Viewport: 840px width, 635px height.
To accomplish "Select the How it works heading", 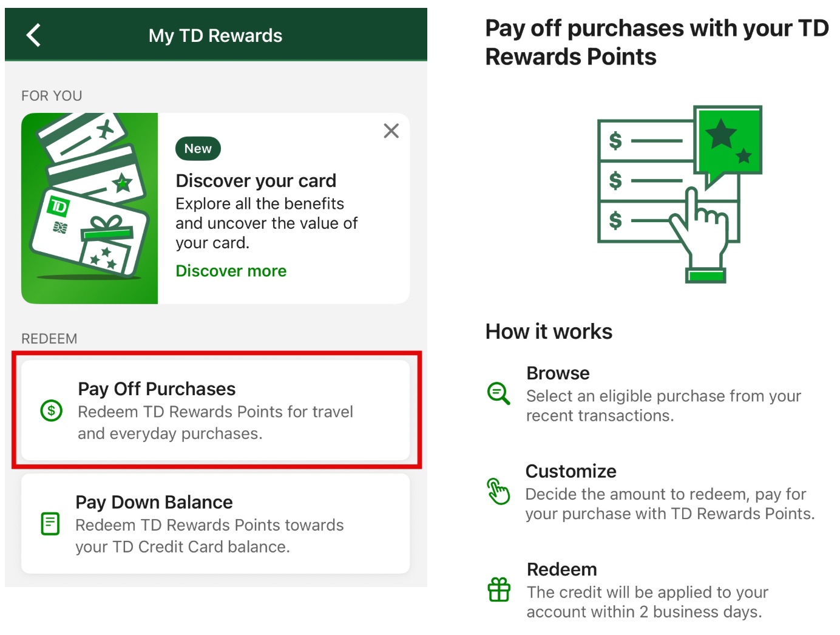I will pos(548,331).
